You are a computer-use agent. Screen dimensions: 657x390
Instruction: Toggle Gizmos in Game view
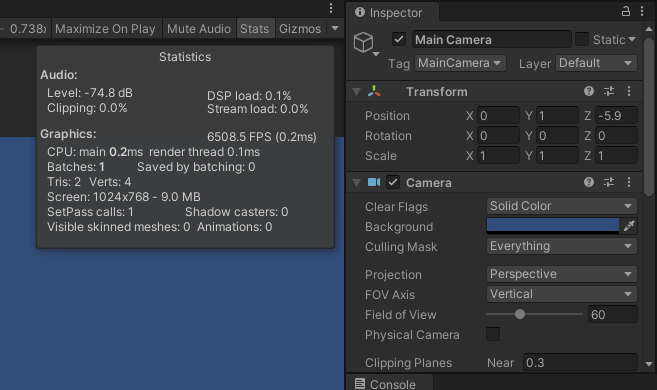point(300,28)
